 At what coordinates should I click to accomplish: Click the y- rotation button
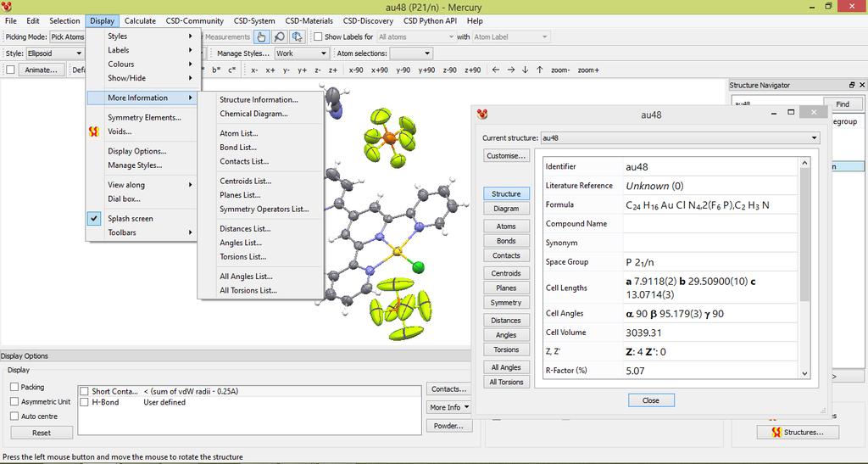pyautogui.click(x=287, y=70)
